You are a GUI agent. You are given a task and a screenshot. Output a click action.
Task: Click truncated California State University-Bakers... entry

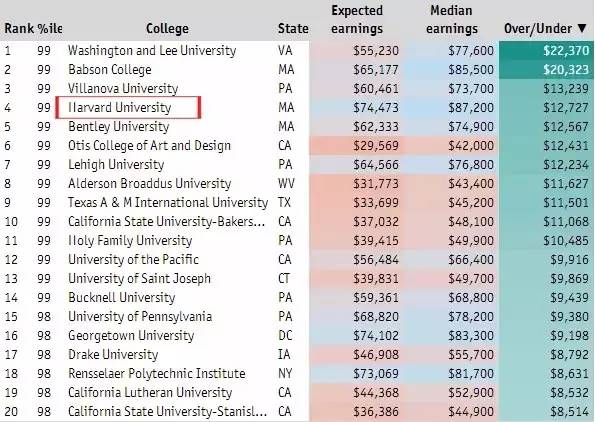pos(167,221)
